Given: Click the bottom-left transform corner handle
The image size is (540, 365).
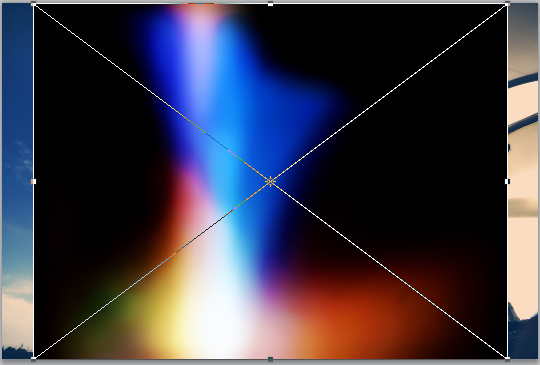Looking at the screenshot, I should click(x=33, y=359).
